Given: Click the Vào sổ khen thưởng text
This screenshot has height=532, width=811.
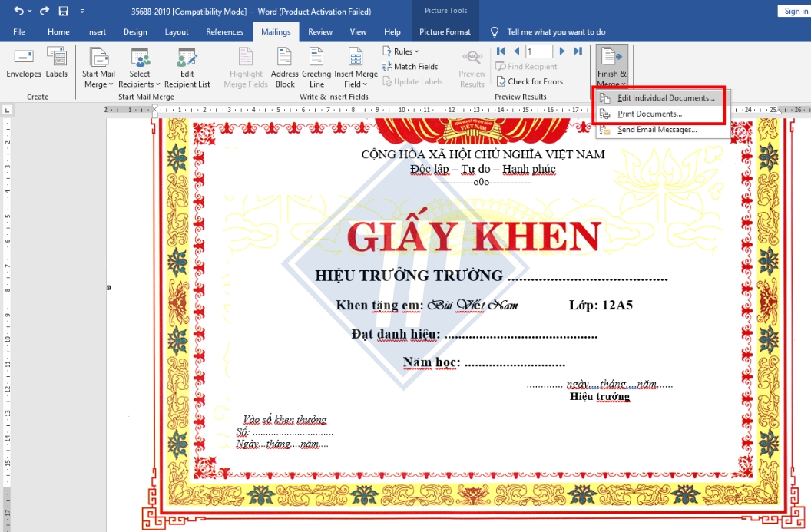Looking at the screenshot, I should pos(284,419).
